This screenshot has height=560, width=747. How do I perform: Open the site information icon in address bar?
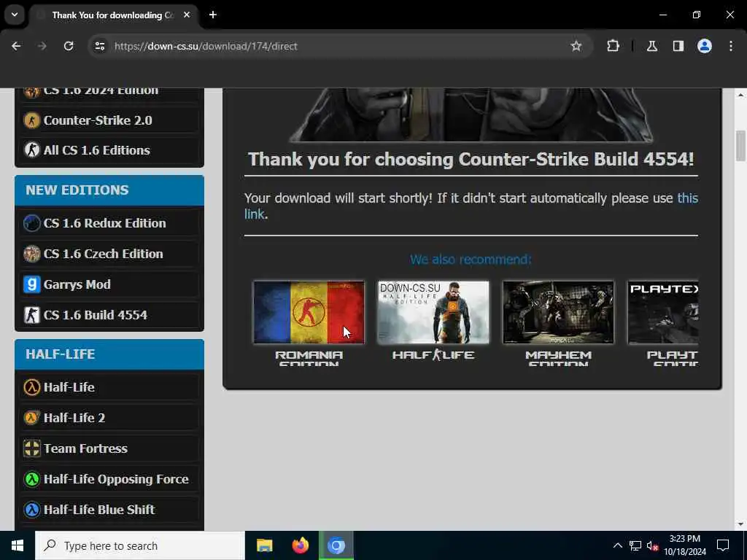(99, 46)
